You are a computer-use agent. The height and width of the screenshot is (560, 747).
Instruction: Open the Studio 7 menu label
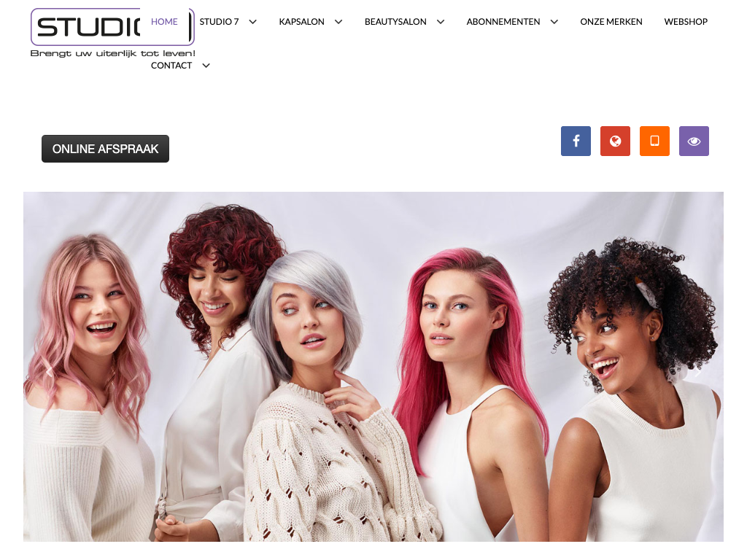219,22
